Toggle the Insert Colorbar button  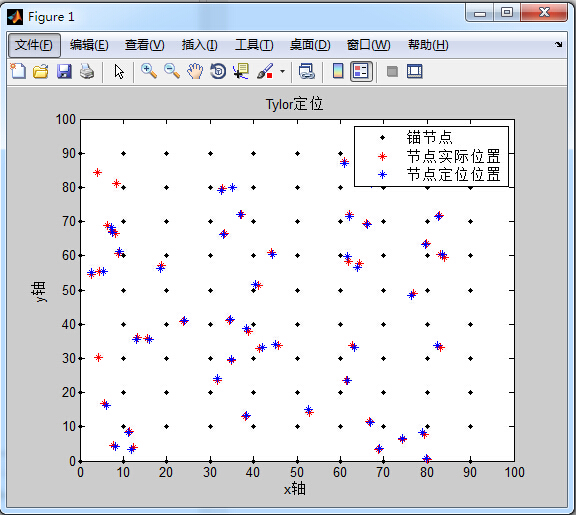click(338, 71)
